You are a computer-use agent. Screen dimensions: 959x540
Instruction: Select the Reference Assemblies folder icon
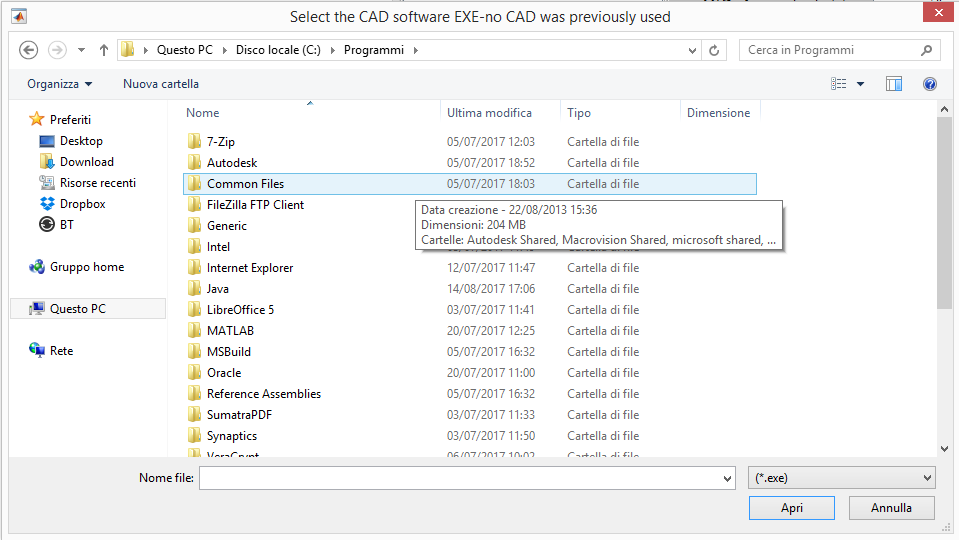pos(194,393)
